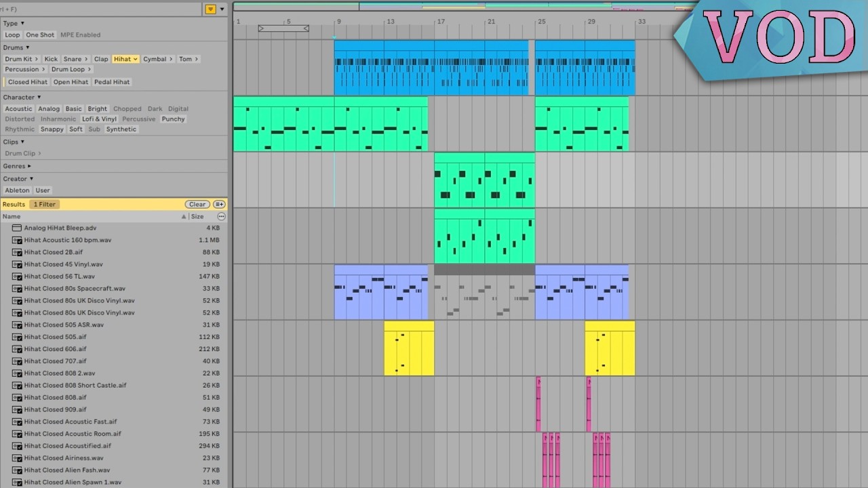Click the sample icon of Hihat Closed 56 TL.wav
868x488 pixels.
click(x=17, y=277)
